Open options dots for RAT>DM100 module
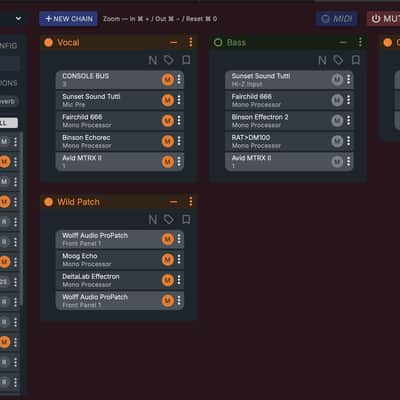The width and height of the screenshot is (400, 400). [x=348, y=141]
